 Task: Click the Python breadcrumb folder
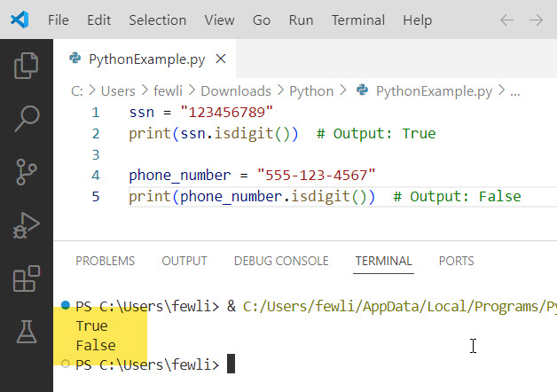point(311,91)
